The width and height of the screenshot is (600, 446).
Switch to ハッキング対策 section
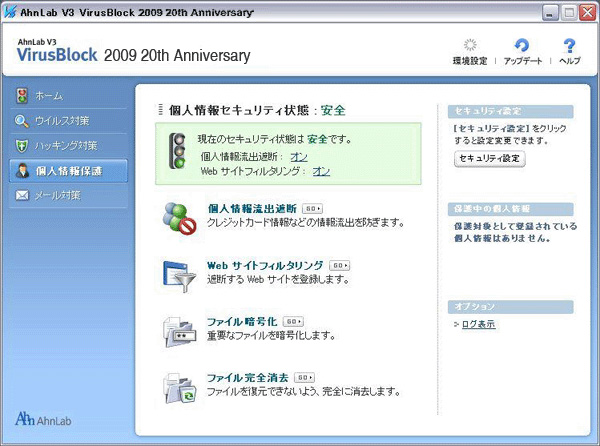(x=68, y=146)
